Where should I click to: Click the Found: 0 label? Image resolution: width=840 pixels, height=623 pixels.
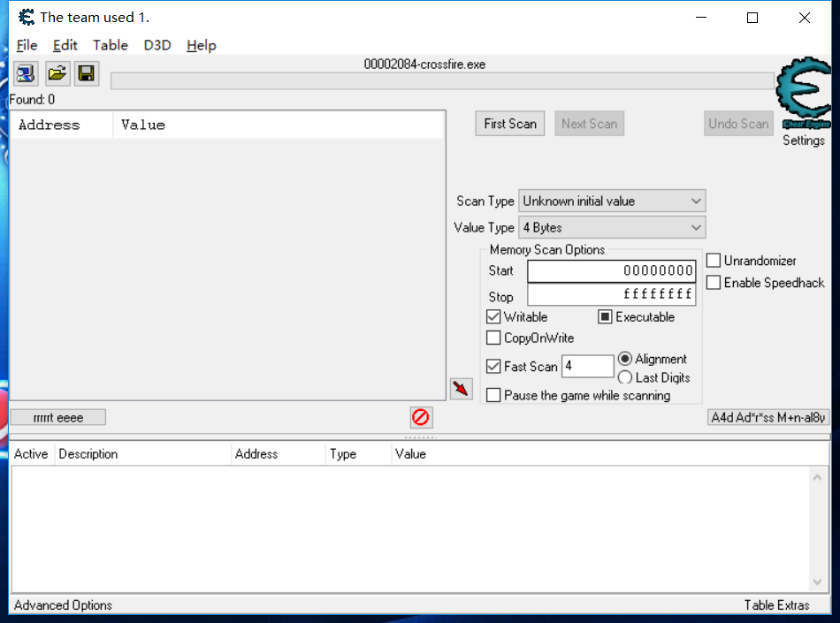(32, 100)
